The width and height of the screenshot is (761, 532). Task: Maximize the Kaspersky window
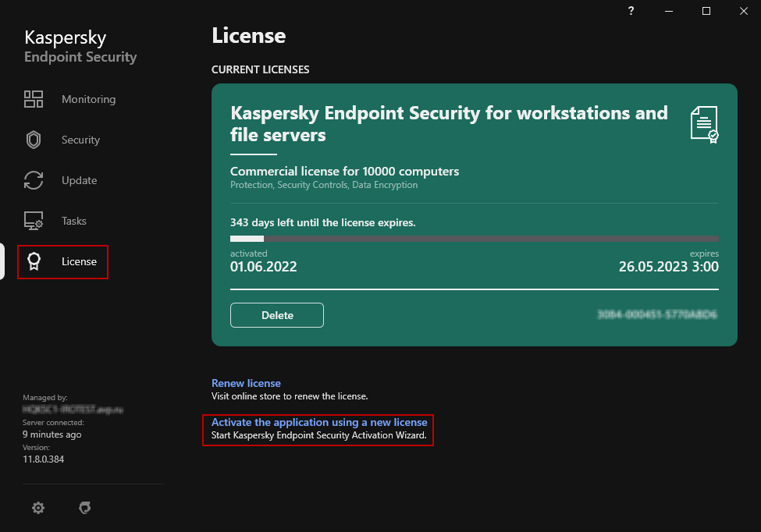click(706, 11)
